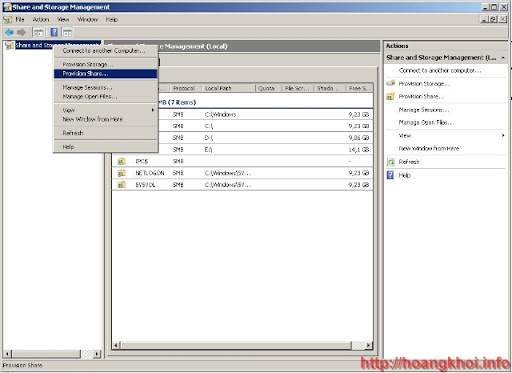This screenshot has width=512, height=373.
Task: Collapse the Share and Storage Management actions section
Action: [x=503, y=58]
